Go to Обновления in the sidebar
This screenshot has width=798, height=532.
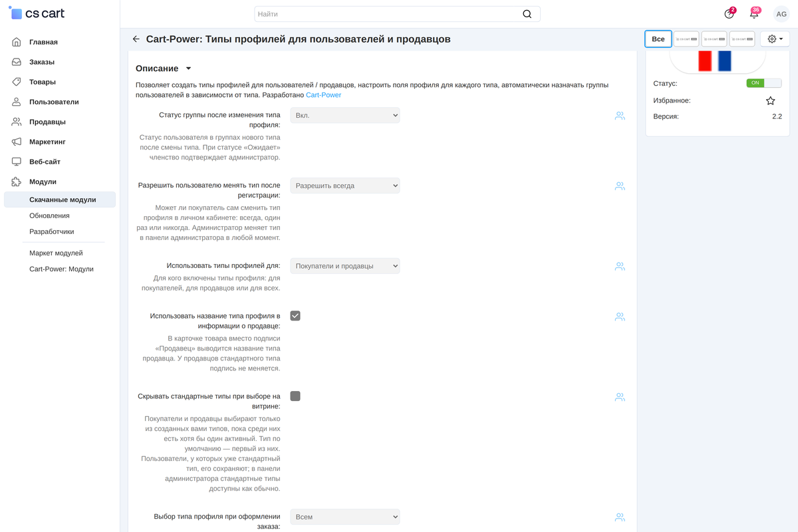(49, 215)
